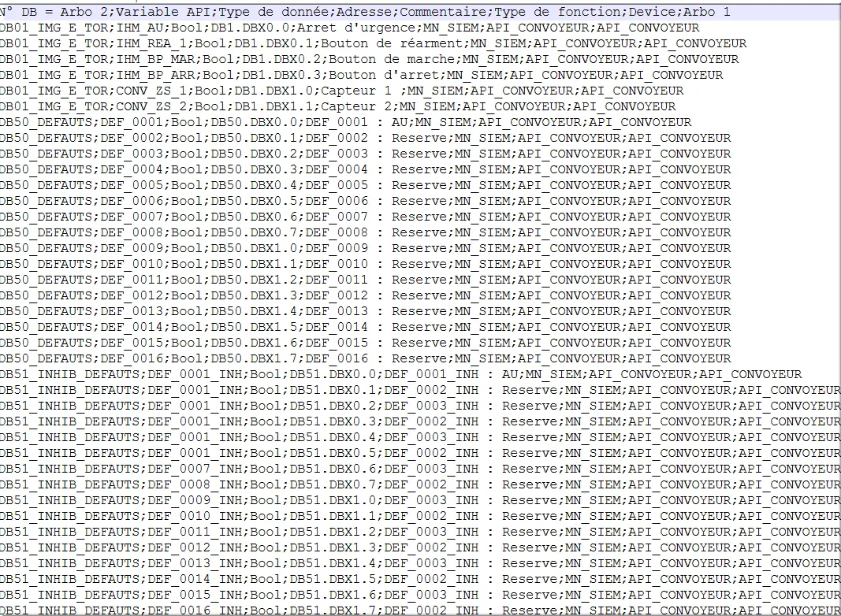
Task: Click address "DB50.DBX0.7"
Action: [254, 232]
